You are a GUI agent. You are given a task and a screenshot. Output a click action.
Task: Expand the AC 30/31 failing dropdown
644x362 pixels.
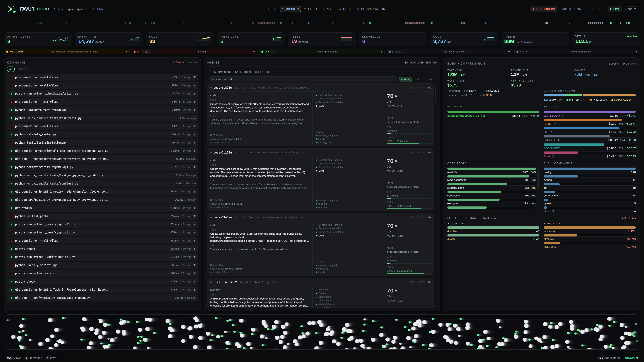(254, 52)
